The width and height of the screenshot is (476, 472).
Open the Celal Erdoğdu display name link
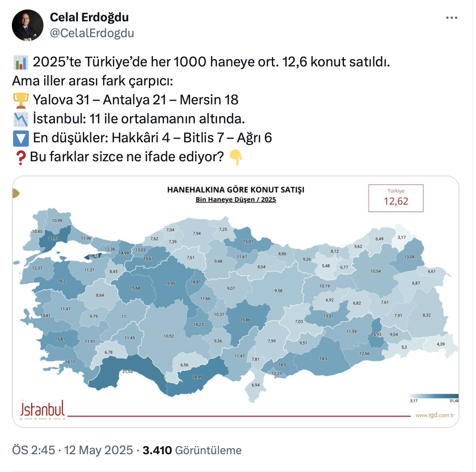click(x=89, y=17)
